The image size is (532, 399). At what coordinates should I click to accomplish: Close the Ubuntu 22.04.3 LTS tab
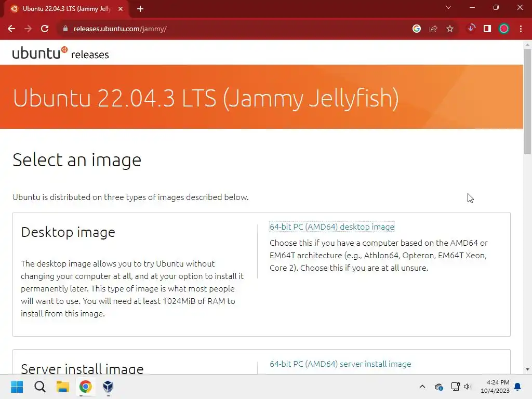coord(121,9)
